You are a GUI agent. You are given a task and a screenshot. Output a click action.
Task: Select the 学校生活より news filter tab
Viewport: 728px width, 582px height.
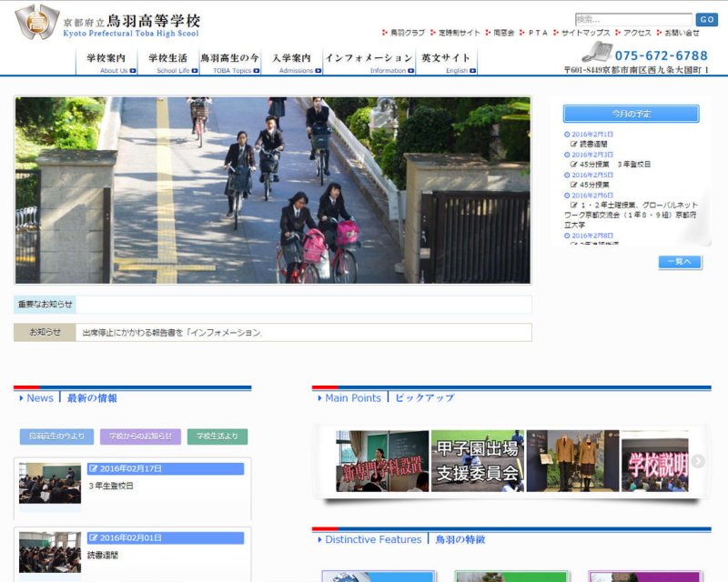[x=217, y=436]
